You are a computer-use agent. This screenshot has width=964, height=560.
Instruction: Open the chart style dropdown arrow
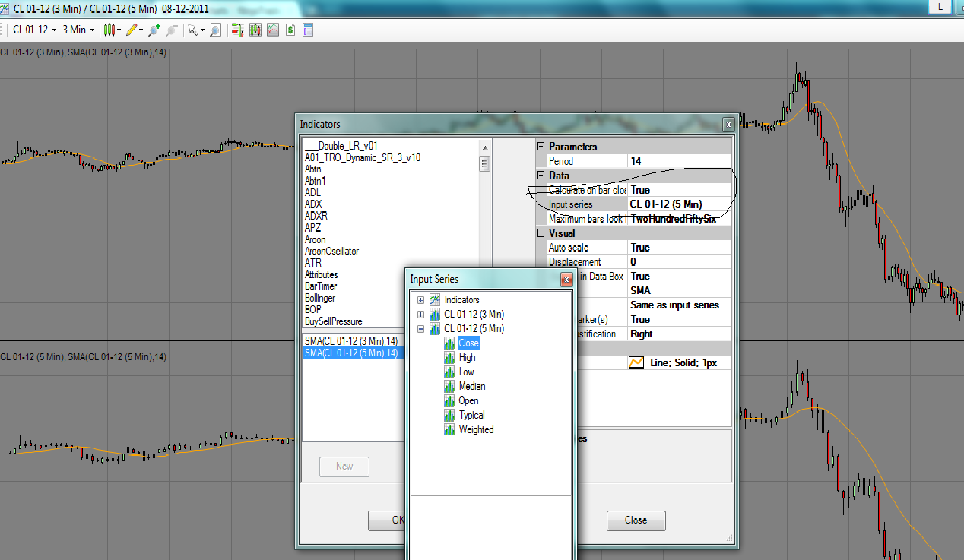click(119, 30)
